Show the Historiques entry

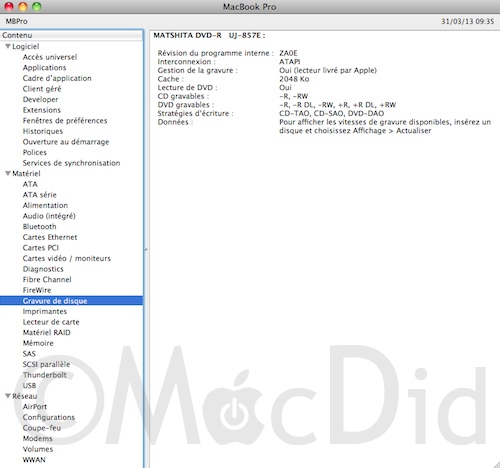pyautogui.click(x=43, y=131)
